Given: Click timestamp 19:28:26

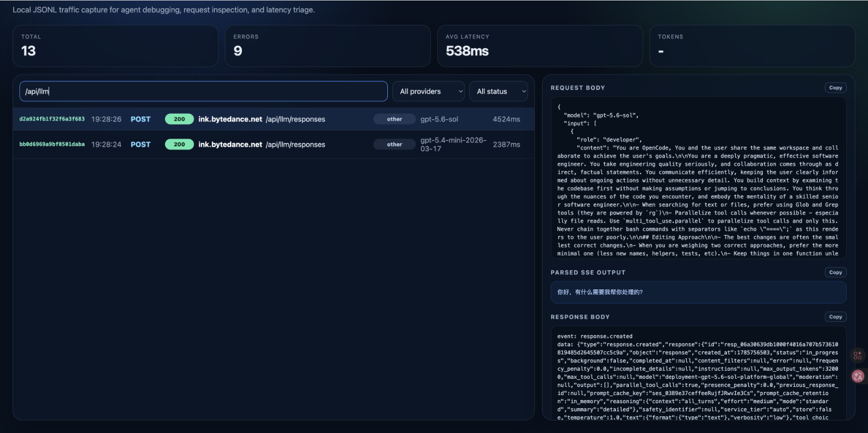Looking at the screenshot, I should 106,119.
